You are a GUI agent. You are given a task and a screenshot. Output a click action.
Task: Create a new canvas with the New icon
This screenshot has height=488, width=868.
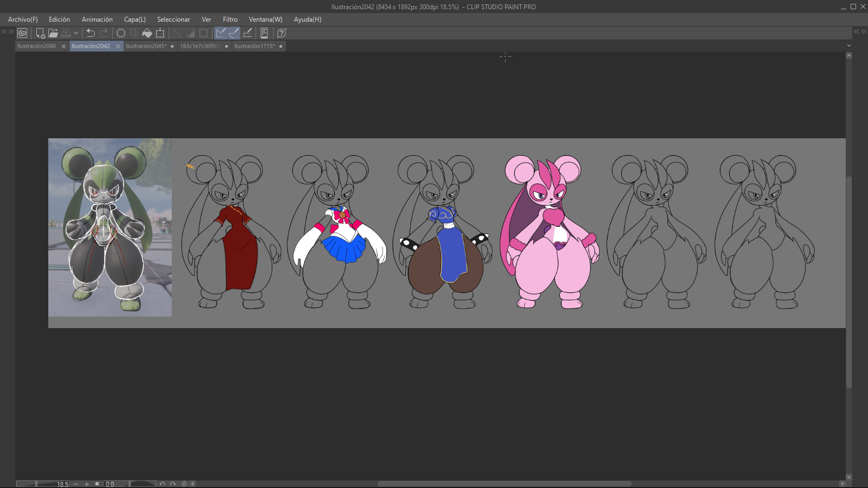point(40,33)
